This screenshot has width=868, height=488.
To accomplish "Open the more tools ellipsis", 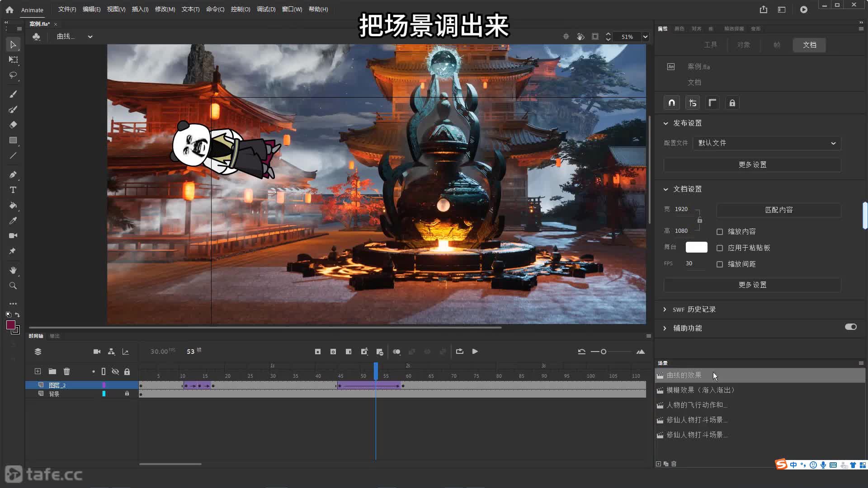I will [x=13, y=304].
